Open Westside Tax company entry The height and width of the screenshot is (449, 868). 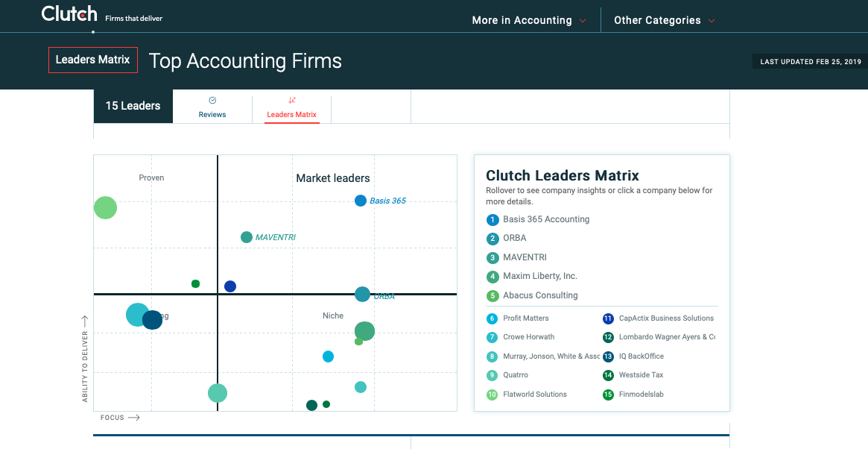(641, 375)
